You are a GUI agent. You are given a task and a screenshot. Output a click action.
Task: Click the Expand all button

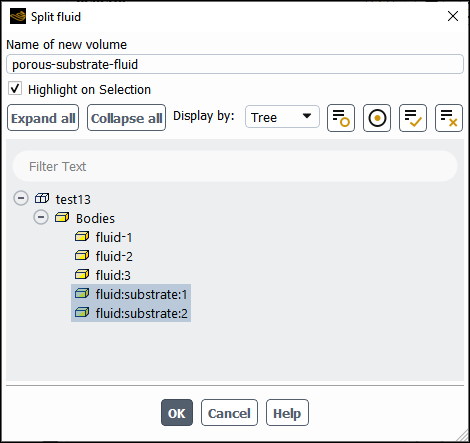click(43, 118)
